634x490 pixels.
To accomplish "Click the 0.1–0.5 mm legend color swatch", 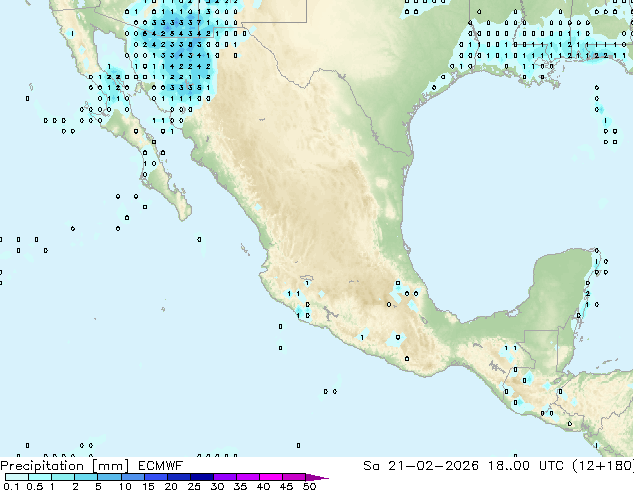I will [x=17, y=477].
